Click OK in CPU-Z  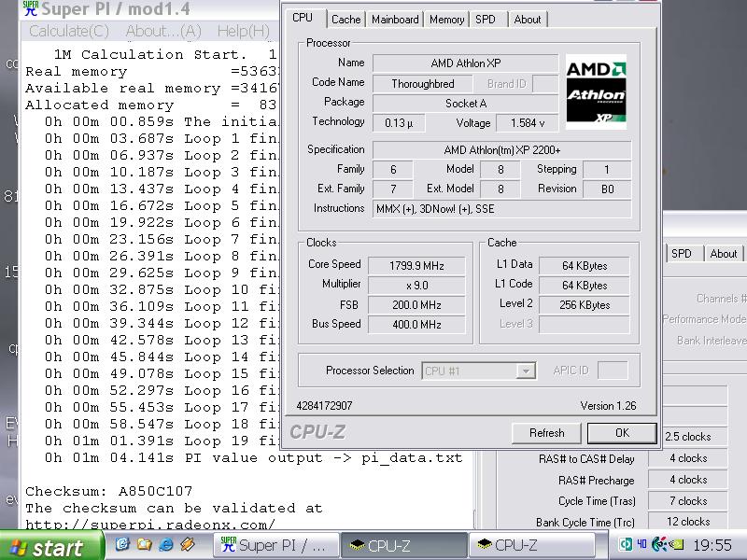622,433
